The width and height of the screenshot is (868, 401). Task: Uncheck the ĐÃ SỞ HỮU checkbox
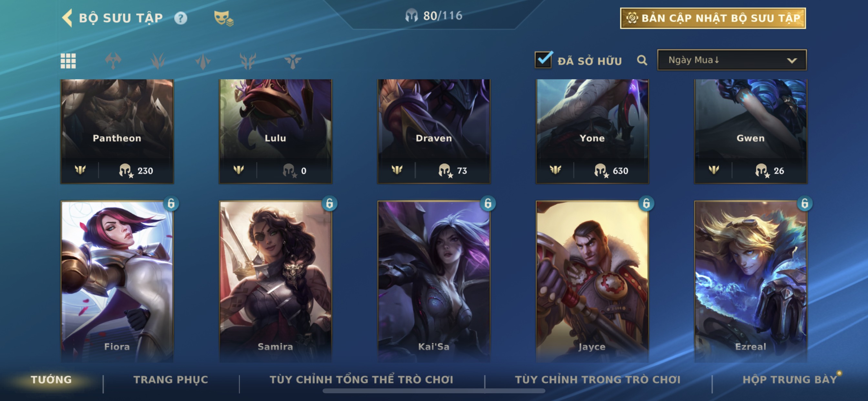543,60
